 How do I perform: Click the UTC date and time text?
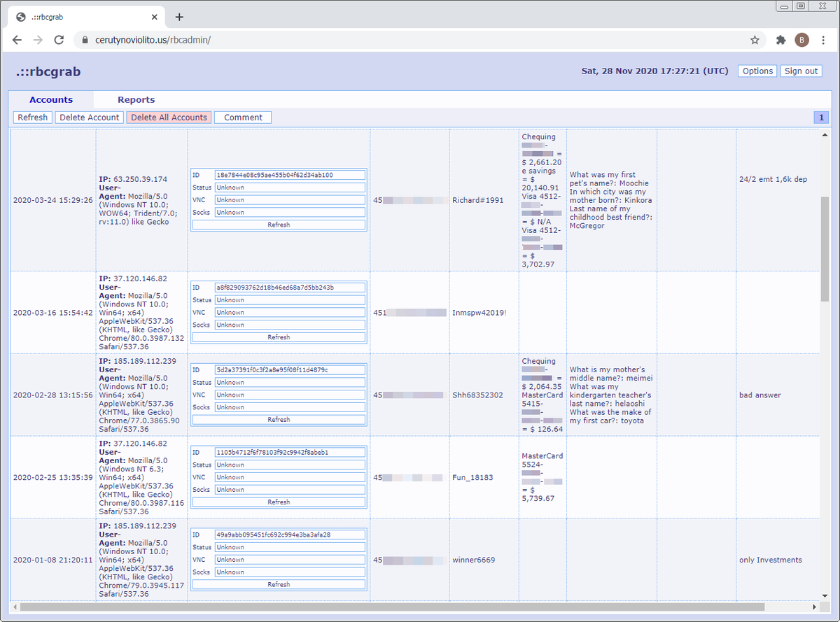654,71
